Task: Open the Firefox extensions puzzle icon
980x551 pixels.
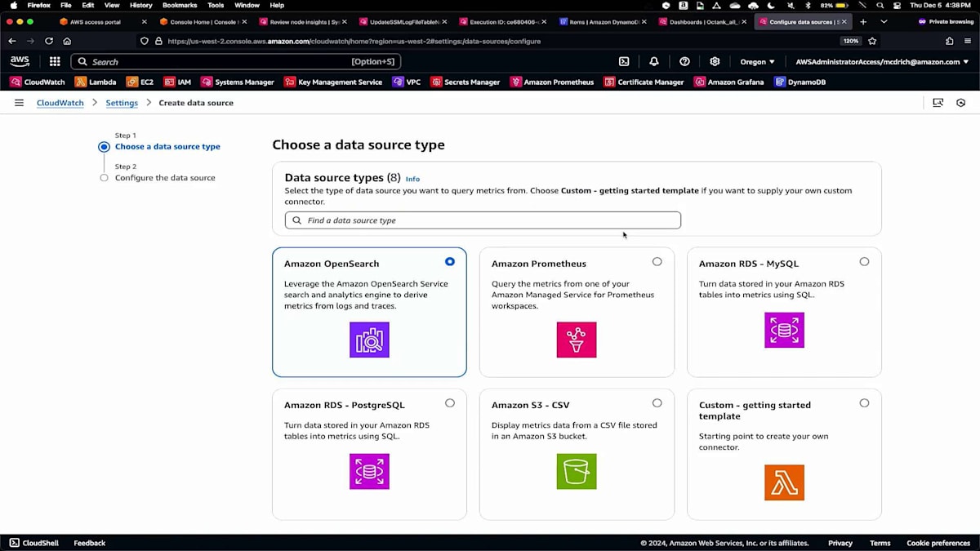Action: point(949,41)
